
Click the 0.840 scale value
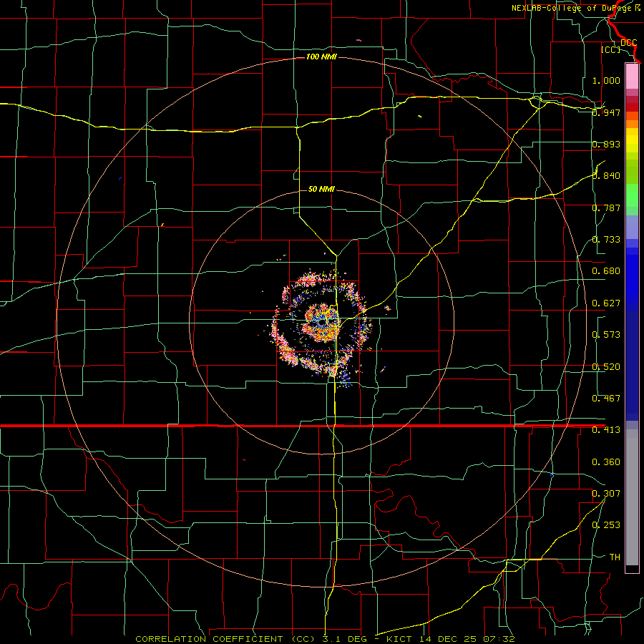pyautogui.click(x=606, y=176)
